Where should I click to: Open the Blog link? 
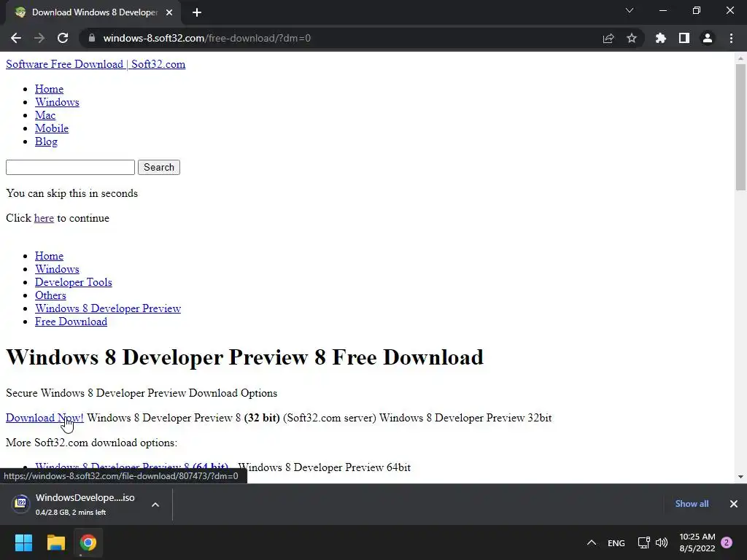coord(46,141)
